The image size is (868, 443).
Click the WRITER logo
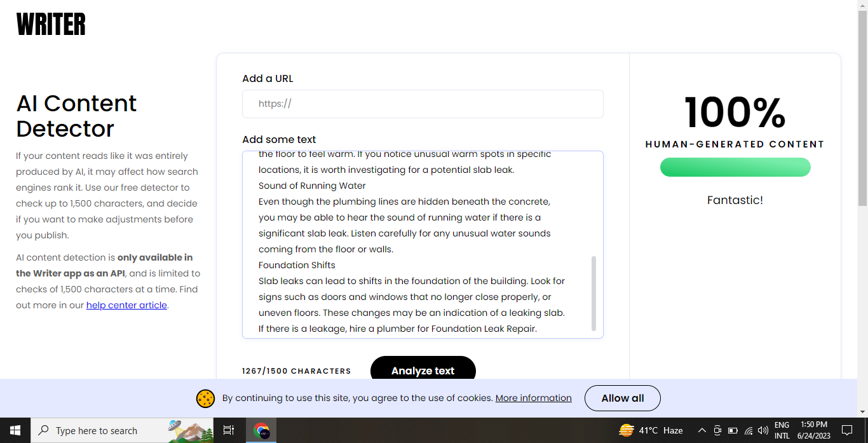point(51,24)
